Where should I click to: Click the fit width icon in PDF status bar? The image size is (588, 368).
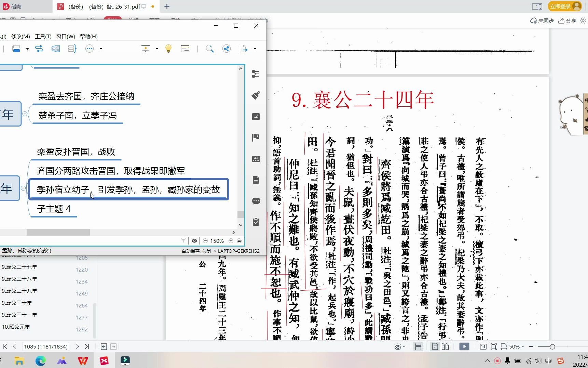tap(504, 346)
